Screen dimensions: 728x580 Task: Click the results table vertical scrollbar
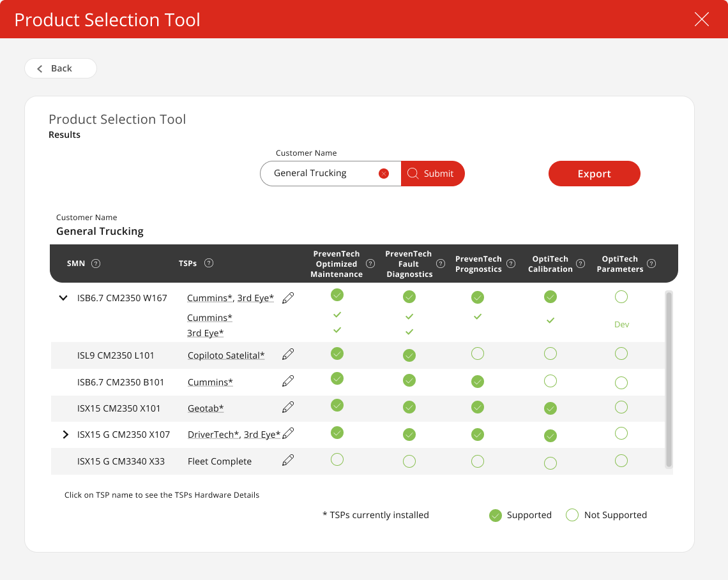click(669, 379)
